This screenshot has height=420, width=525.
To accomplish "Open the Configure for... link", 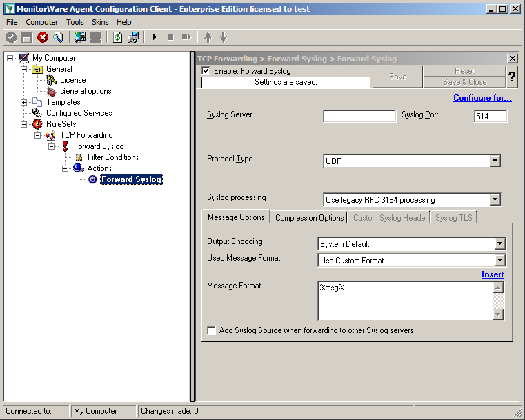I will coord(482,98).
